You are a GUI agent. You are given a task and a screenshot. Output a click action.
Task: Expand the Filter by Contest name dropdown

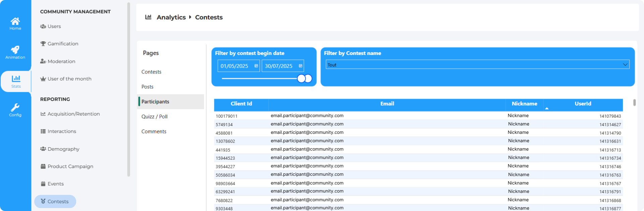click(x=625, y=64)
